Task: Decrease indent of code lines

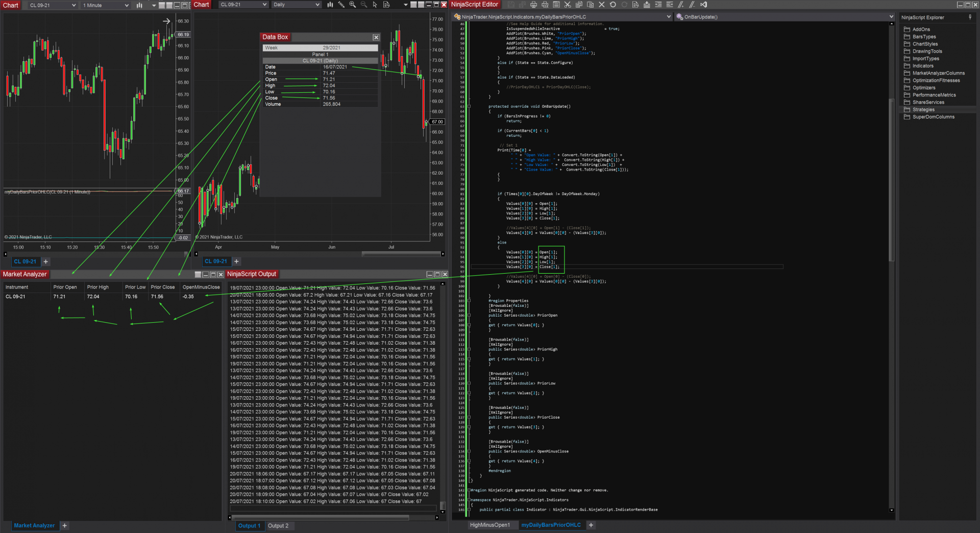Action: (x=658, y=5)
